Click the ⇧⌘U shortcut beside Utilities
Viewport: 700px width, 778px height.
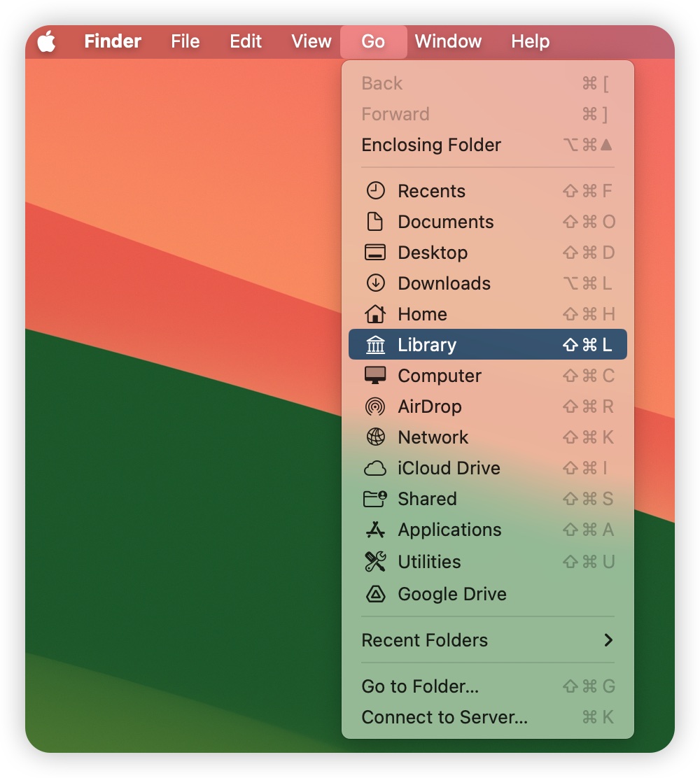[589, 561]
